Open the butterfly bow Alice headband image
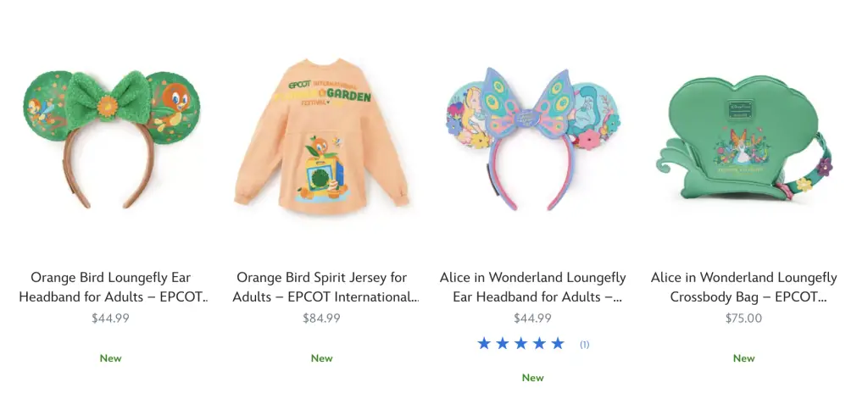 point(532,139)
